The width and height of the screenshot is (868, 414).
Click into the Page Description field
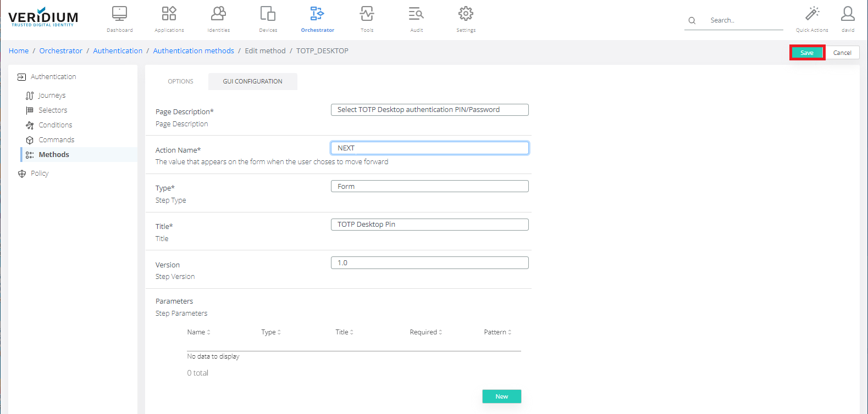point(429,110)
